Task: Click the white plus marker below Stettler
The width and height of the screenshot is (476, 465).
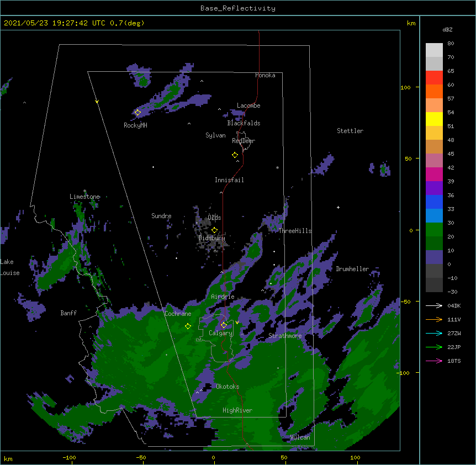Action: (338, 207)
